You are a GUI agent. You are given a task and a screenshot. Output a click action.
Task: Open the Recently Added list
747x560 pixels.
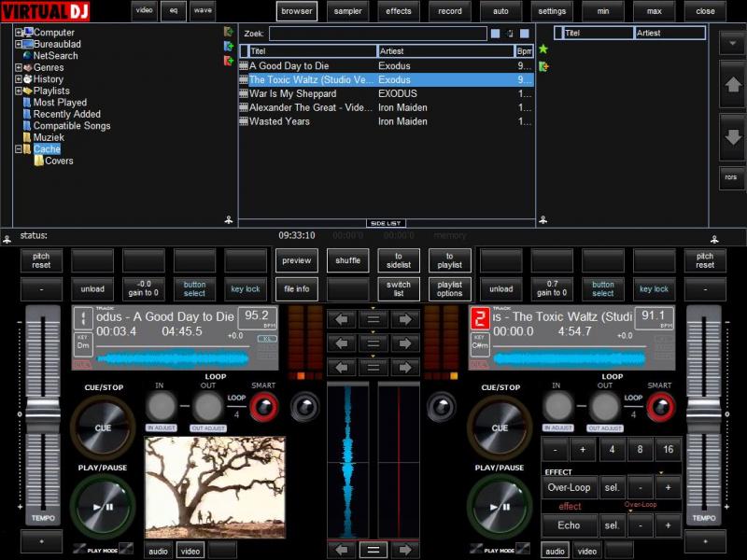(62, 114)
